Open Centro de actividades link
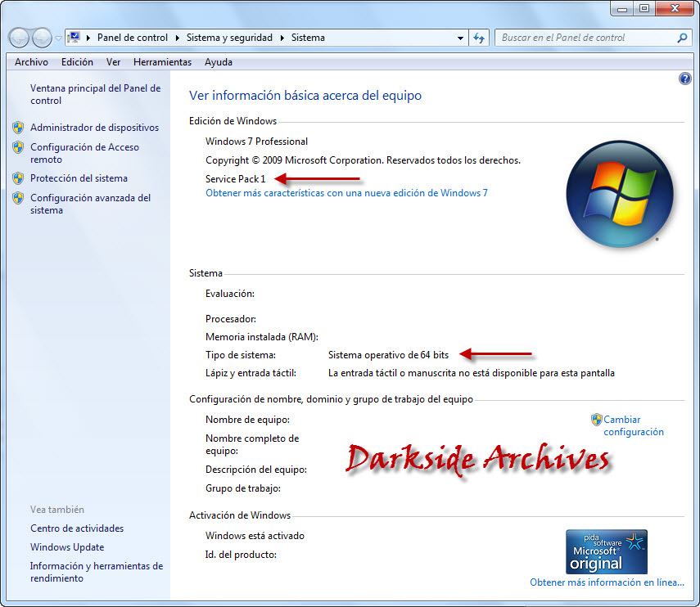 pos(77,528)
